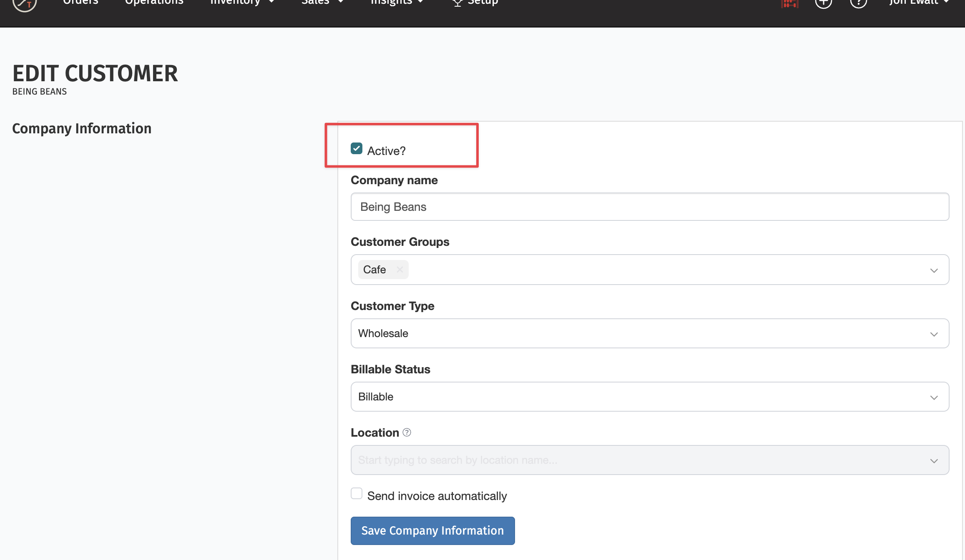This screenshot has height=560, width=965.
Task: Click the Company name input field
Action: pos(649,207)
